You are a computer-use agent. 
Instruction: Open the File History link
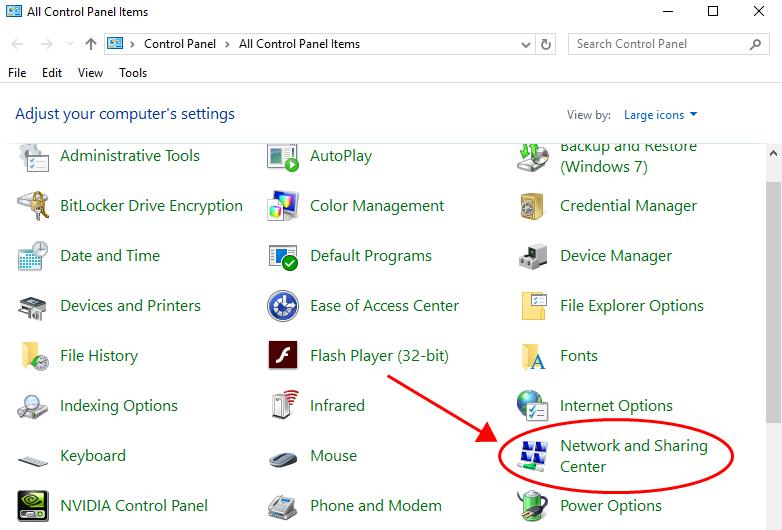99,356
